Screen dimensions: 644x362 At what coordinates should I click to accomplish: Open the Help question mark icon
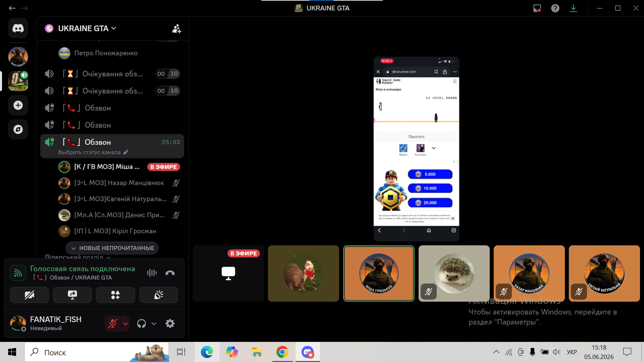click(x=555, y=8)
